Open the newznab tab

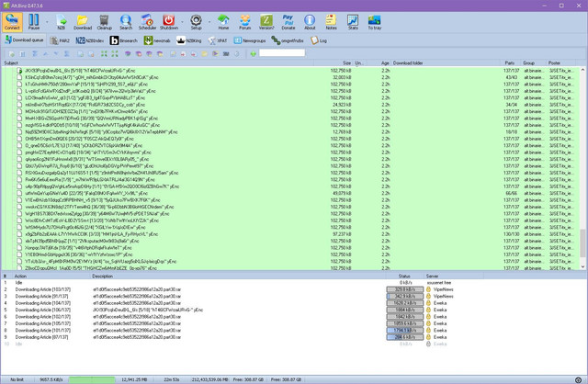pos(157,40)
